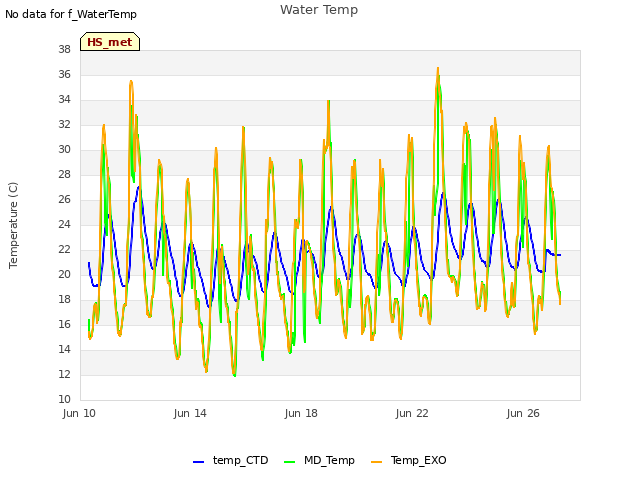Image resolution: width=640 pixels, height=480 pixels.
Task: Click the Jun 10 x-axis label
Action: [79, 413]
